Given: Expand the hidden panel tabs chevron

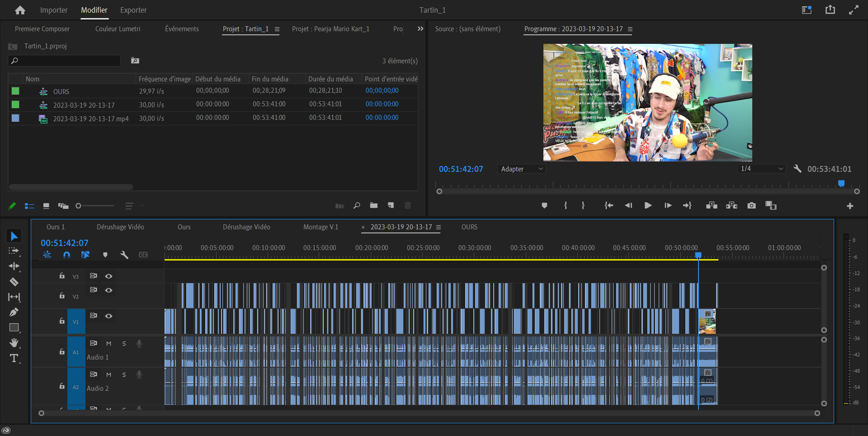Looking at the screenshot, I should [x=420, y=28].
